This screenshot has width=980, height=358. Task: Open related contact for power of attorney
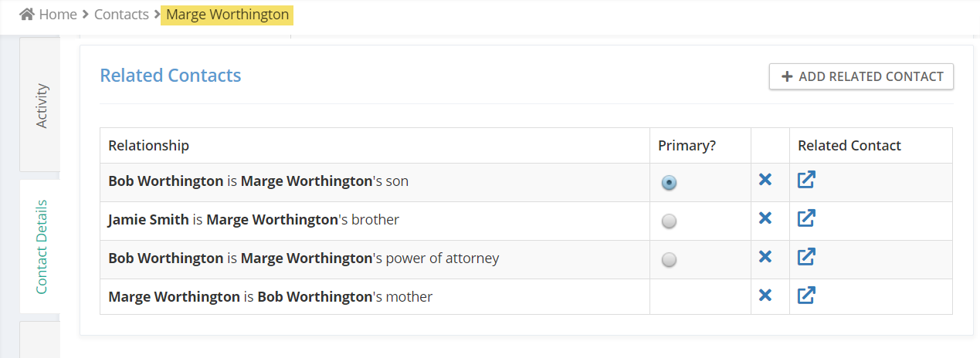tap(806, 257)
